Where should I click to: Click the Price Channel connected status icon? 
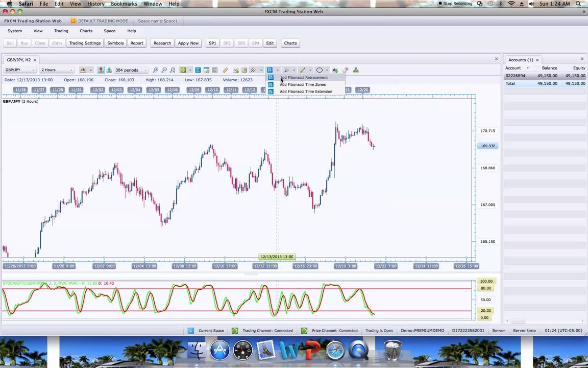tap(304, 331)
